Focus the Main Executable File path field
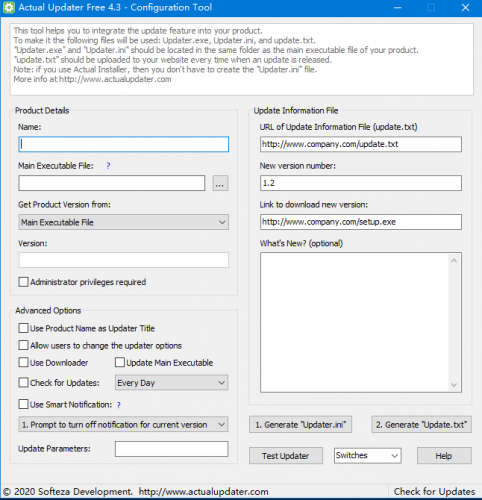482x500 pixels. pos(112,183)
